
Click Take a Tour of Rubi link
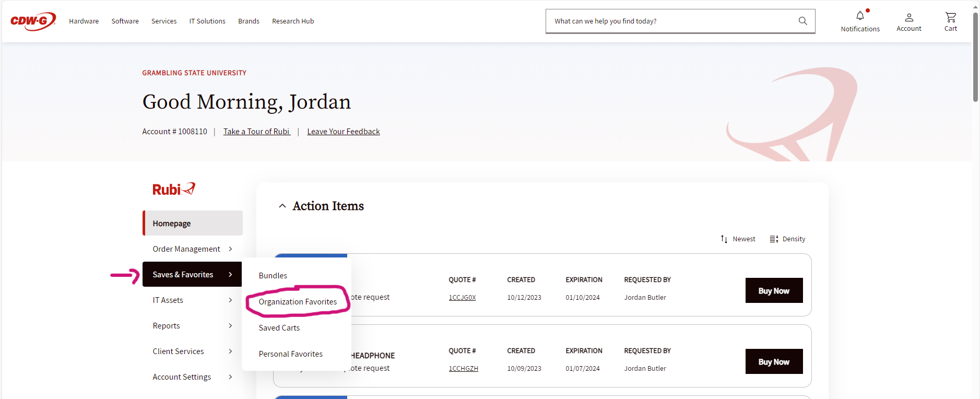pos(257,132)
